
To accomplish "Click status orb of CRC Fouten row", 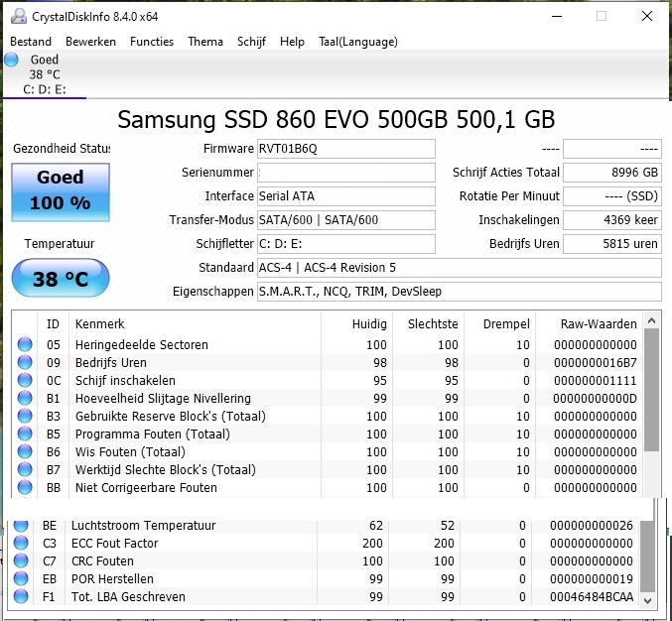I will (21, 560).
